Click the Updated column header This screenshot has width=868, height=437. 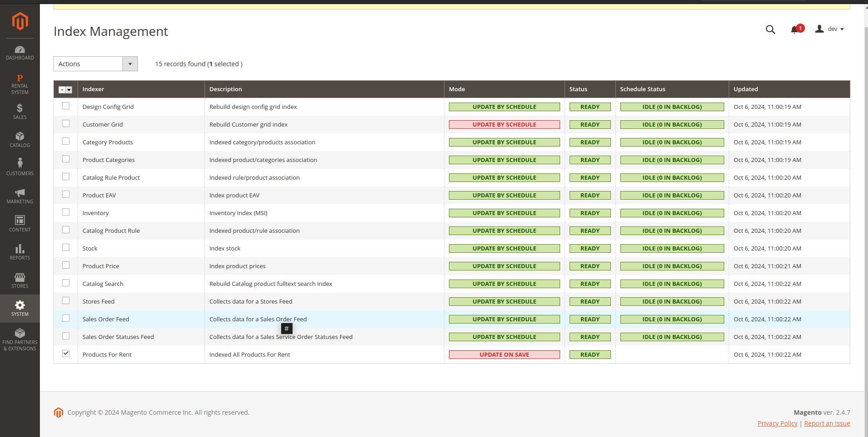click(x=789, y=89)
